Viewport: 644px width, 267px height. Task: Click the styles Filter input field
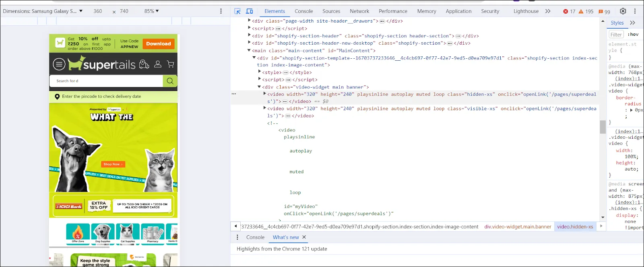point(616,35)
